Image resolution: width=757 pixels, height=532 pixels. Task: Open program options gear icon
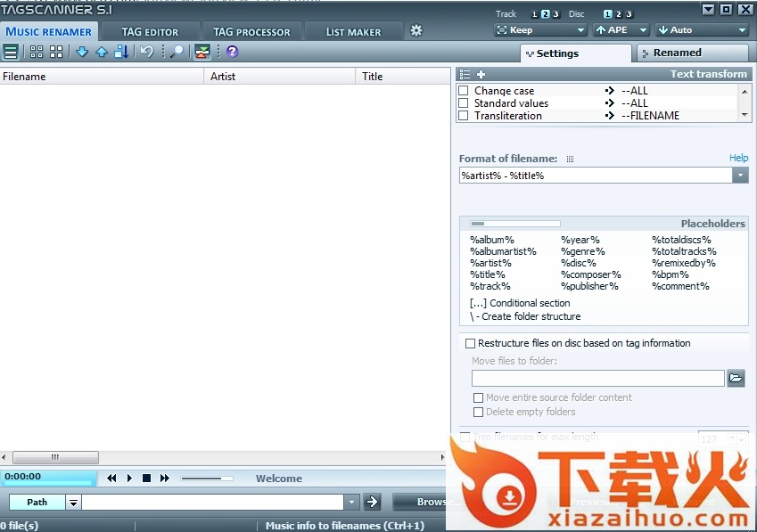click(x=416, y=30)
